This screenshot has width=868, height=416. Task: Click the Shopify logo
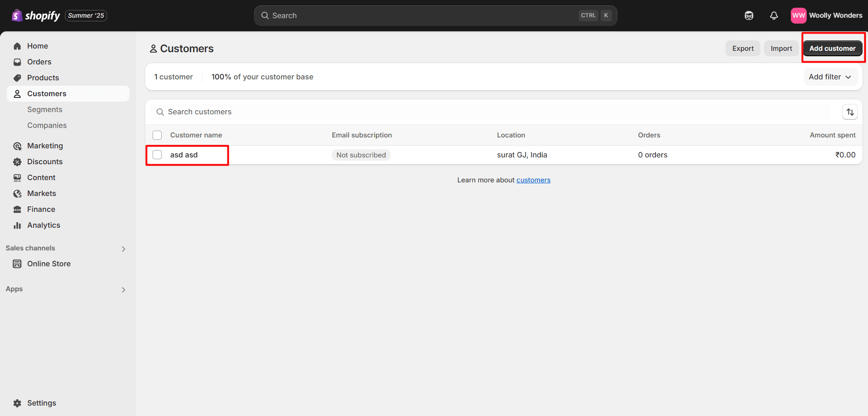tap(35, 15)
